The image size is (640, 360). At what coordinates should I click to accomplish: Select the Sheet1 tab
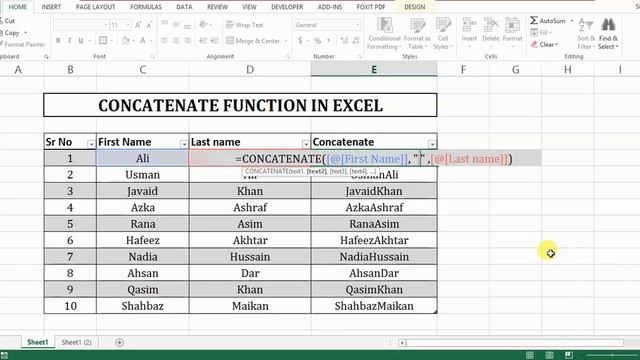click(38, 342)
